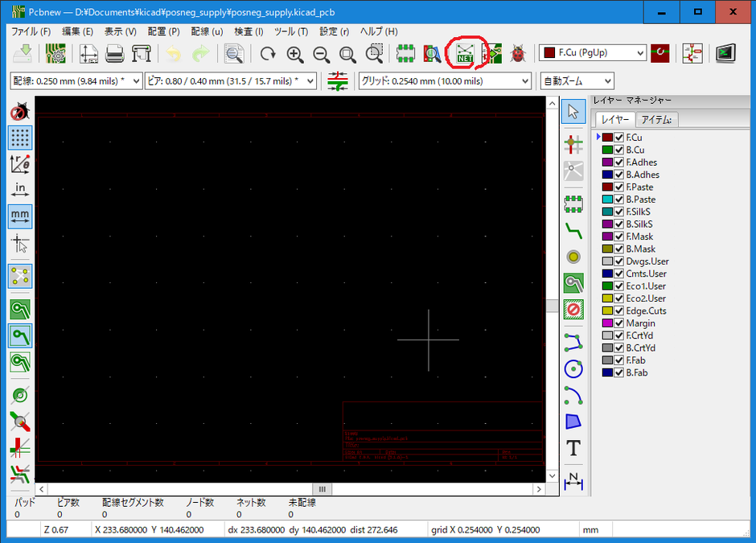The width and height of the screenshot is (756, 543).
Task: Select the Route Tracks tool
Action: (x=573, y=231)
